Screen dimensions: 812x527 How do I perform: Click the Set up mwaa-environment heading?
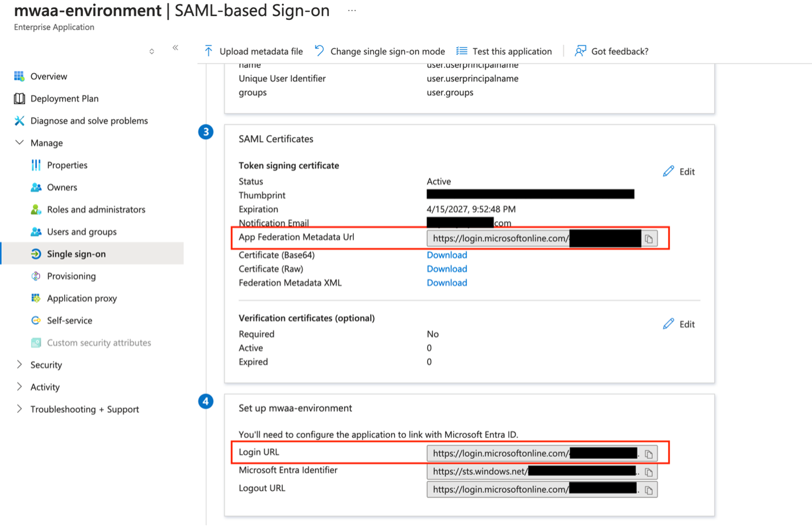(x=295, y=408)
